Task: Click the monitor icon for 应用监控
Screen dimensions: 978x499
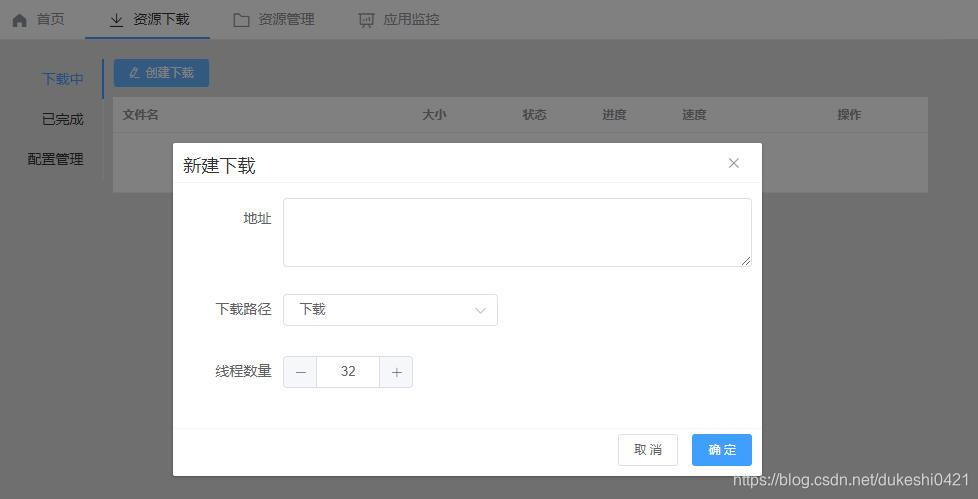Action: [366, 20]
